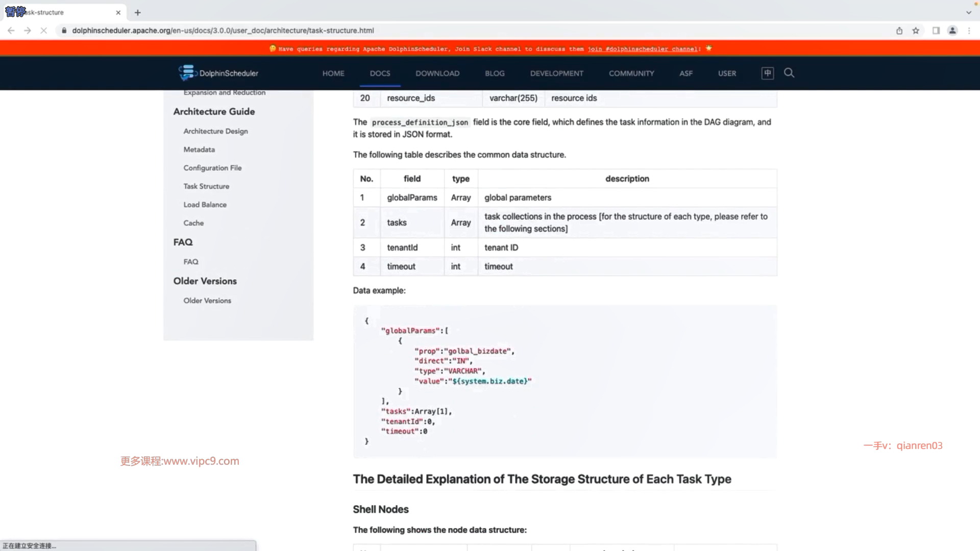980x551 pixels.
Task: Click the join #dolphinscheduler channel link
Action: pyautogui.click(x=644, y=49)
